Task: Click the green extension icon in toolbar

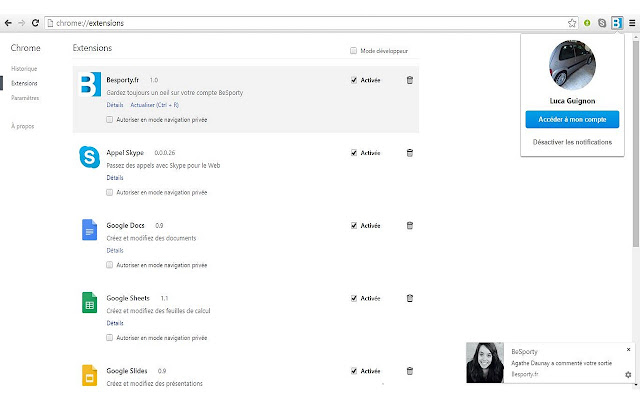Action: pos(587,23)
